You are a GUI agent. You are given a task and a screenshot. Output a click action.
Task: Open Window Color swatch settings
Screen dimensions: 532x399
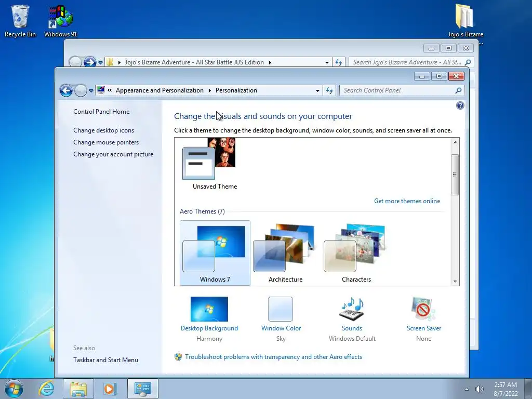click(280, 309)
